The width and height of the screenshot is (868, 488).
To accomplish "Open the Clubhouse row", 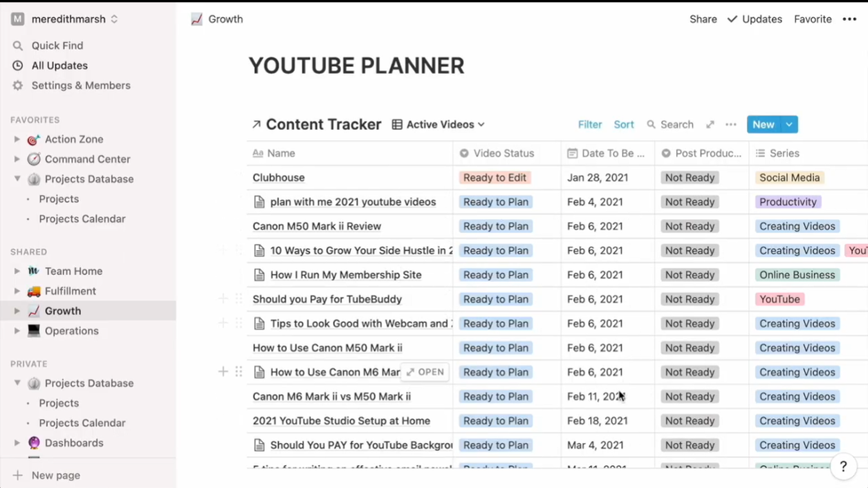I will [x=279, y=178].
